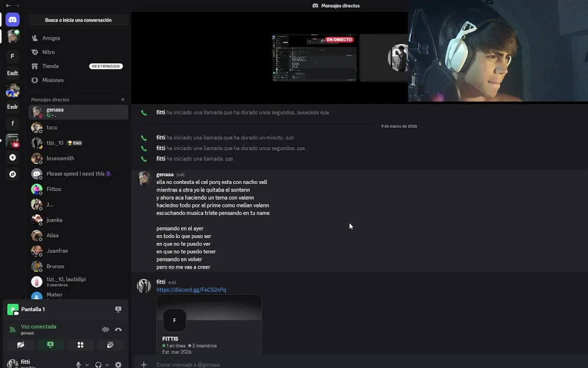Click "Busca o inicia una conversación" search
The width and height of the screenshot is (588, 368).
coord(79,20)
